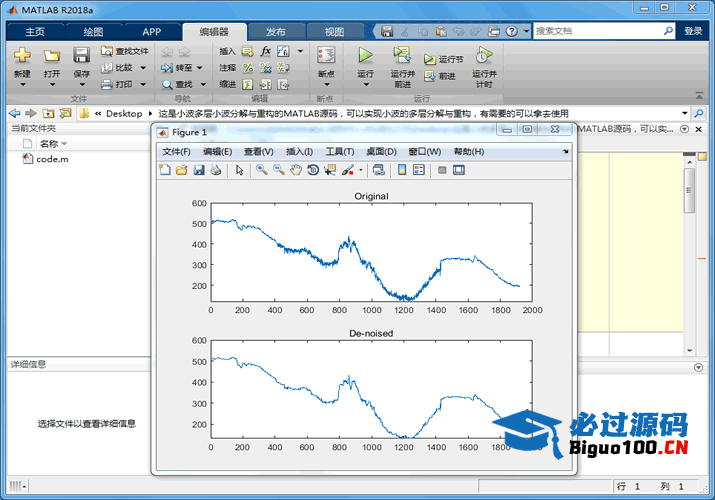Switch to the 绘图 (Plots) tab

click(x=93, y=31)
